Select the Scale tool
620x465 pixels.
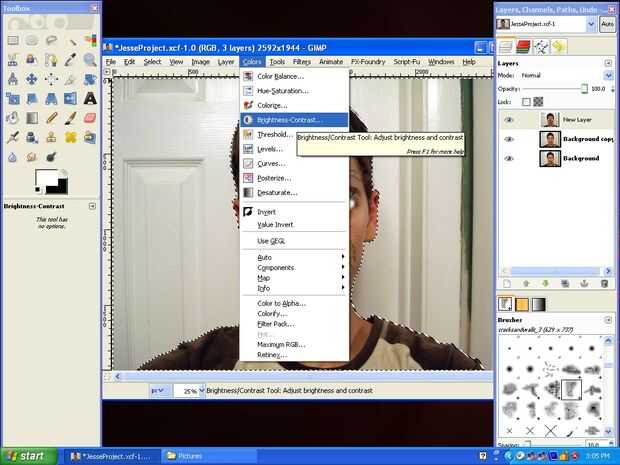coord(13,98)
